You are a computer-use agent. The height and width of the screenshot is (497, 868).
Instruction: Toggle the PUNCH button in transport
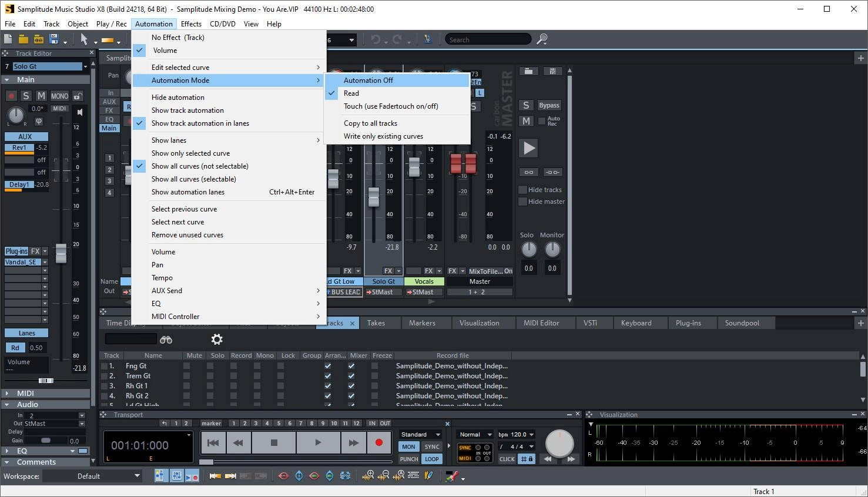(x=409, y=459)
